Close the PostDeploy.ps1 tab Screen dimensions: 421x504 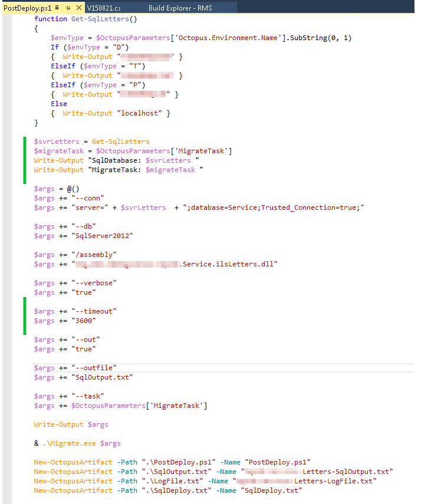(x=78, y=7)
